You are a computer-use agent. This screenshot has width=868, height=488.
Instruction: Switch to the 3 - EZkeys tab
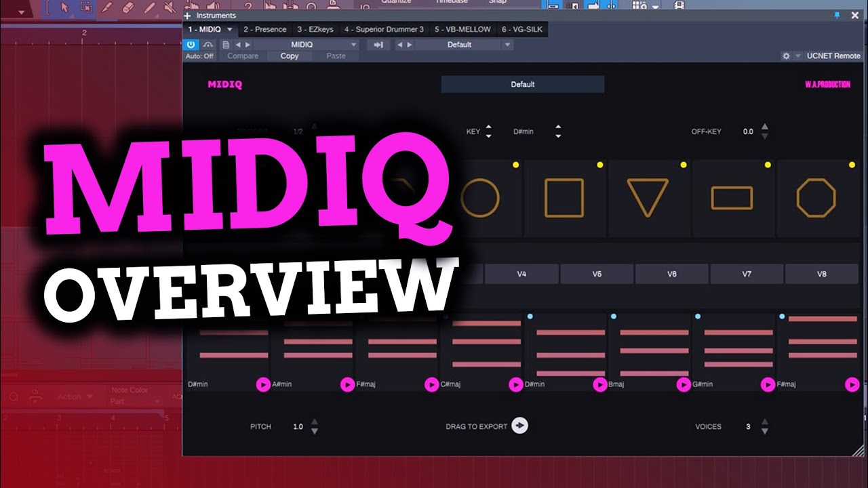315,30
